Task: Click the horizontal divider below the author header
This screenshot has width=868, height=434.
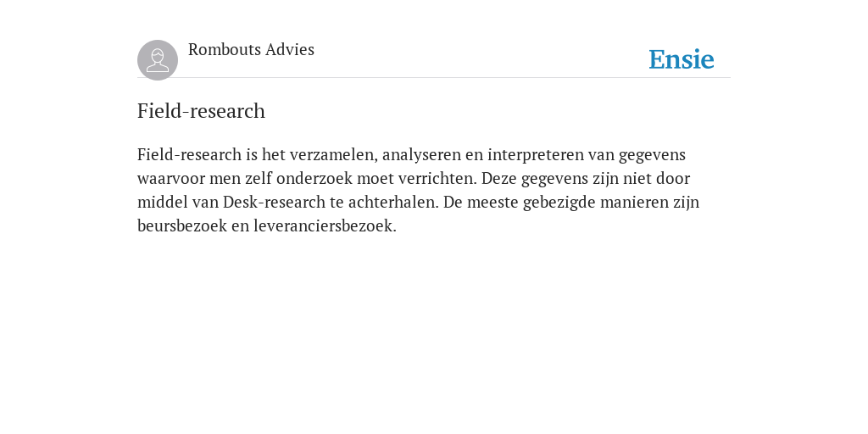Action: click(434, 77)
